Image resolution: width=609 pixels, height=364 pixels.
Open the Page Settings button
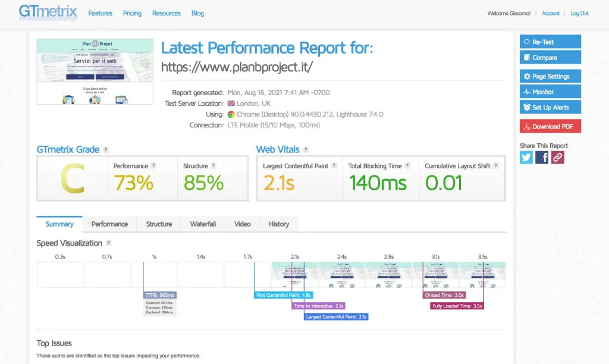click(x=550, y=77)
